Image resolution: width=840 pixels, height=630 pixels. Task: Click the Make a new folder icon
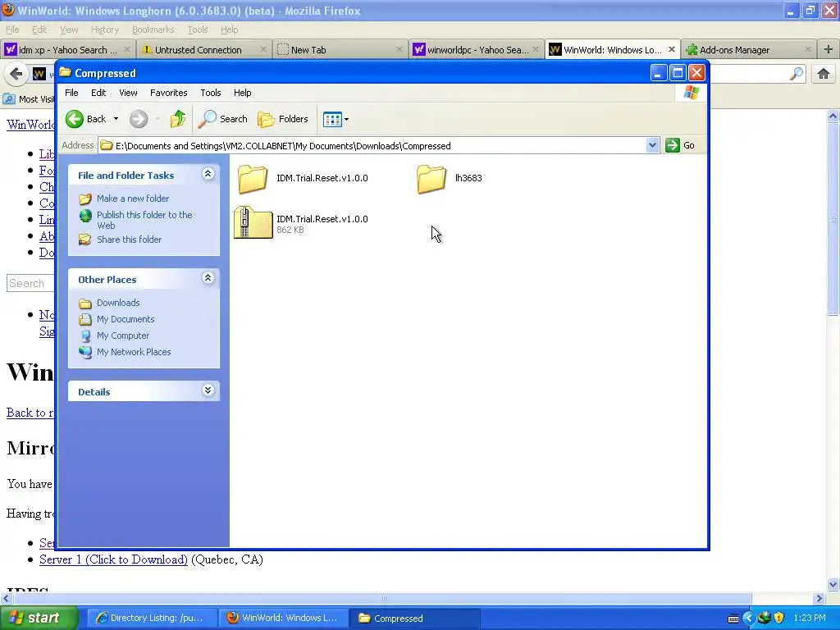pyautogui.click(x=85, y=199)
